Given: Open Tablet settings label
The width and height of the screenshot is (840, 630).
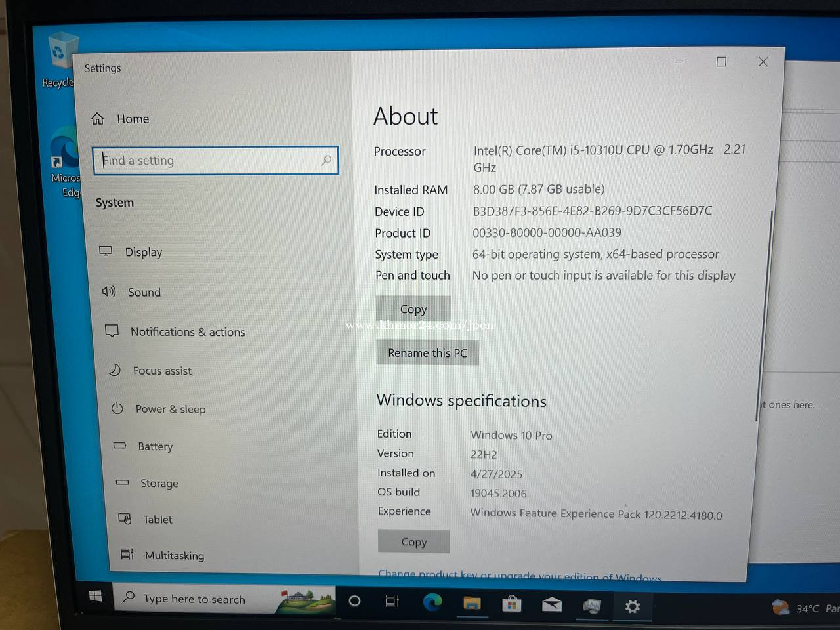Looking at the screenshot, I should point(158,520).
